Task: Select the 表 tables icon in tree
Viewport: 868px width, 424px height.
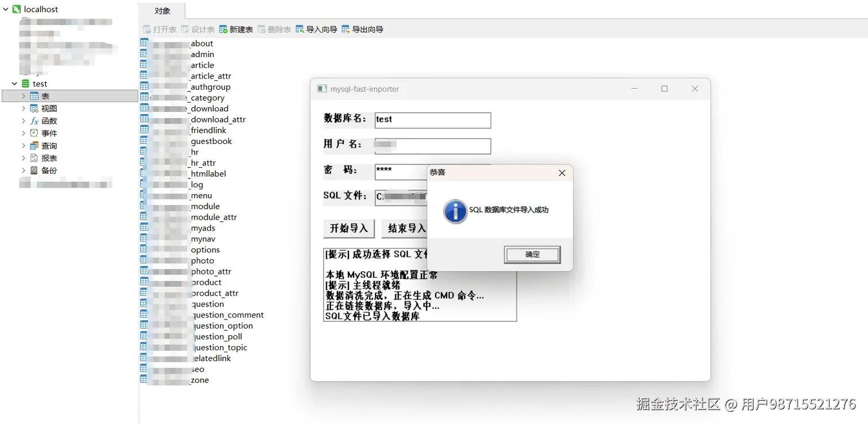Action: (34, 96)
